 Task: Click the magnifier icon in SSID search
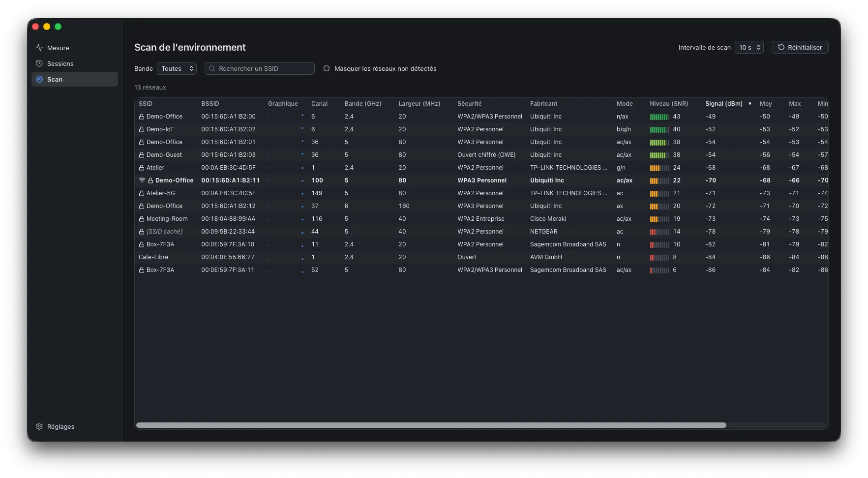click(212, 68)
